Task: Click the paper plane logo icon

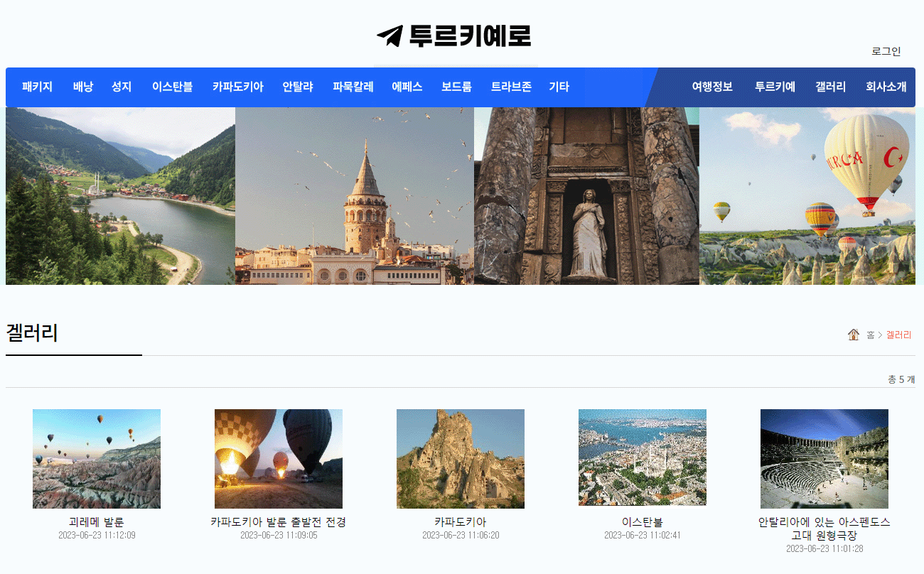Action: pyautogui.click(x=390, y=36)
